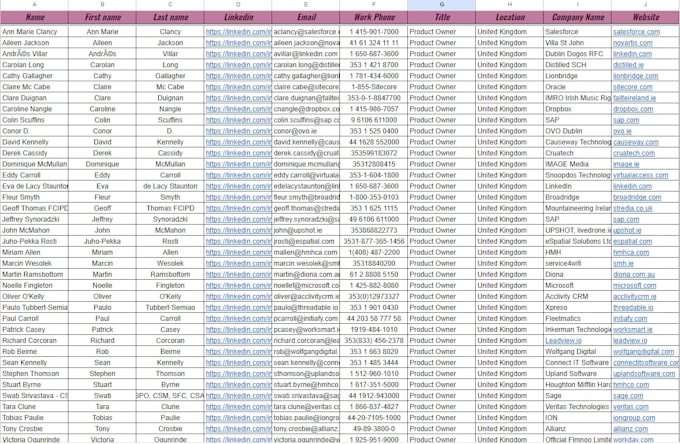Select the 'Upland Software' company cell
The height and width of the screenshot is (444, 680).
point(577,374)
